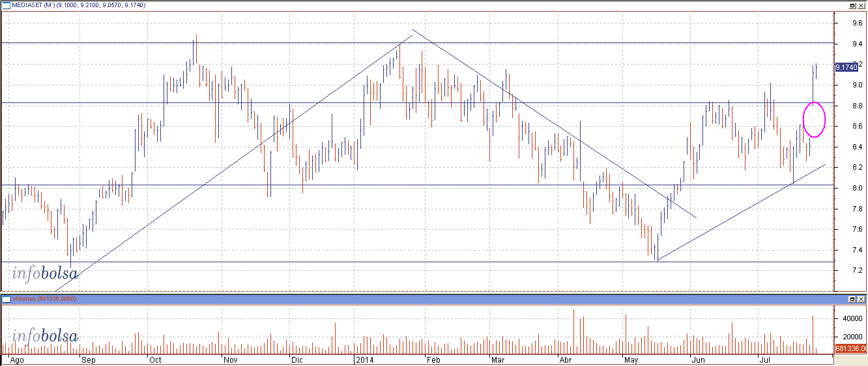This screenshot has height=366, width=868.
Task: Click the Jun month label on time axis
Action: [x=699, y=359]
